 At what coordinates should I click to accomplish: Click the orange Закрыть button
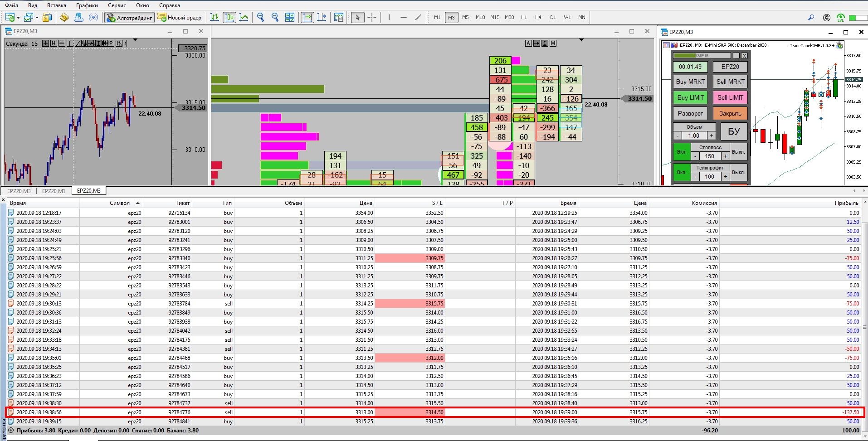(x=730, y=113)
